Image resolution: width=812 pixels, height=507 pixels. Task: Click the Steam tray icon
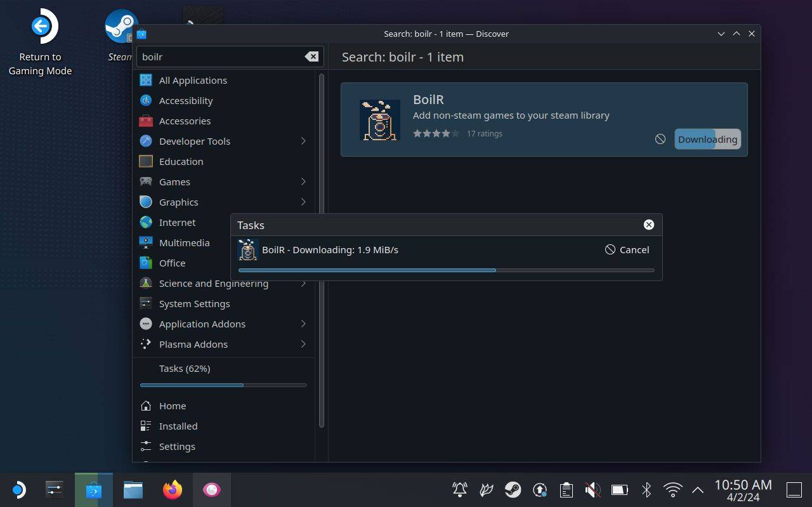click(513, 489)
